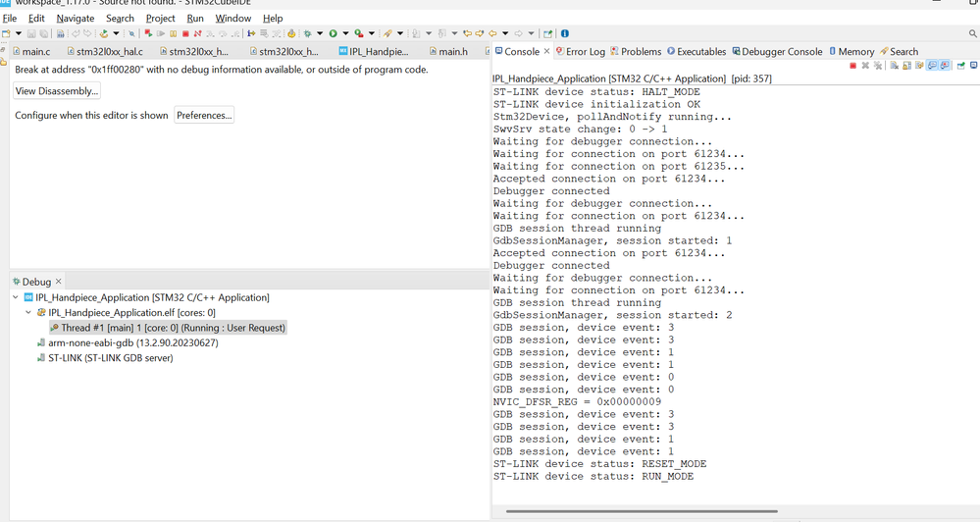Viewport: 980px width, 522px height.
Task: Open the Debugger Console tab
Action: pos(777,52)
